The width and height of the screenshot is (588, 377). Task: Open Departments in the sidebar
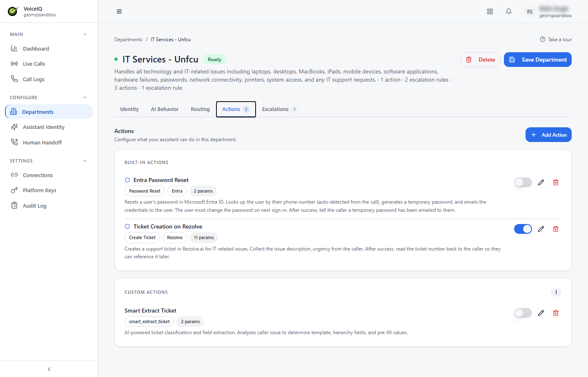point(49,112)
